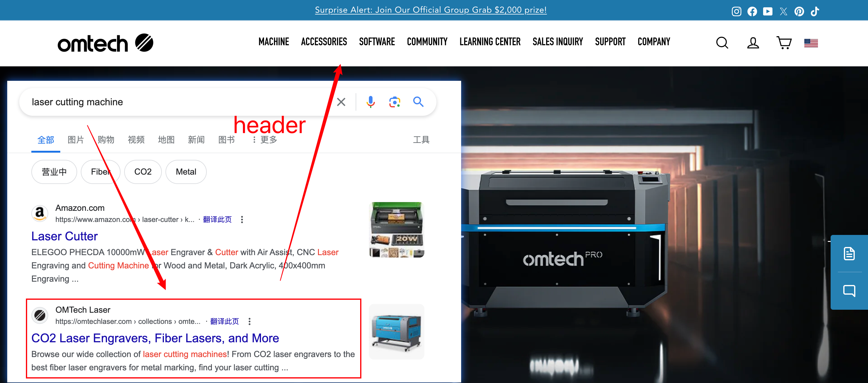Toggle the Fiber filter chip

pyautogui.click(x=100, y=172)
